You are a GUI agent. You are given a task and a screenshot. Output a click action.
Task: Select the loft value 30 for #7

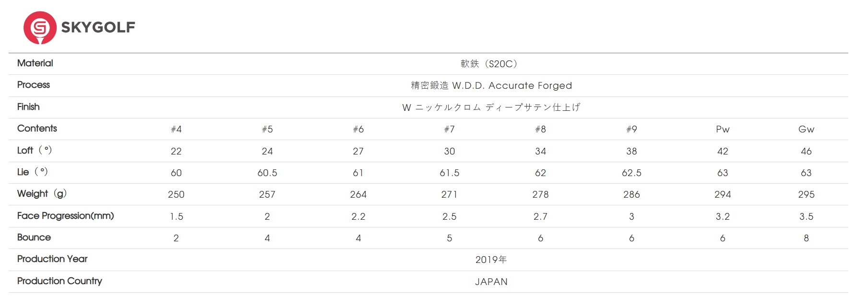click(x=449, y=151)
